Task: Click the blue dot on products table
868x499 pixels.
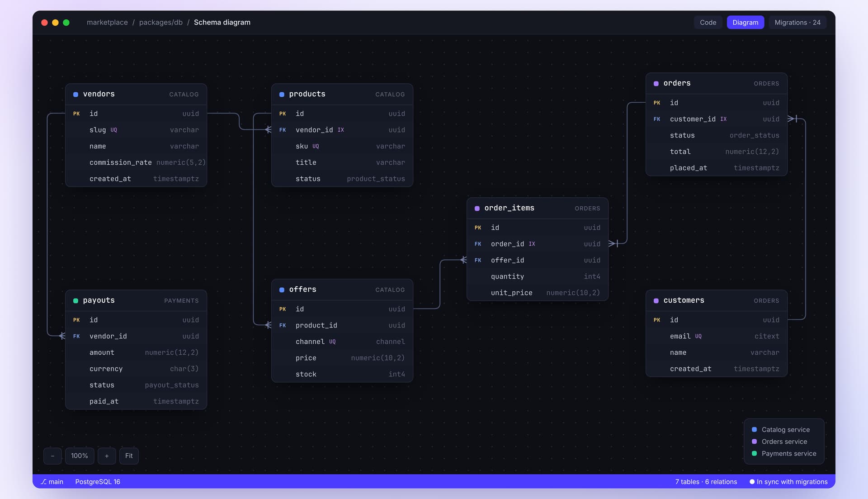Action: (282, 95)
